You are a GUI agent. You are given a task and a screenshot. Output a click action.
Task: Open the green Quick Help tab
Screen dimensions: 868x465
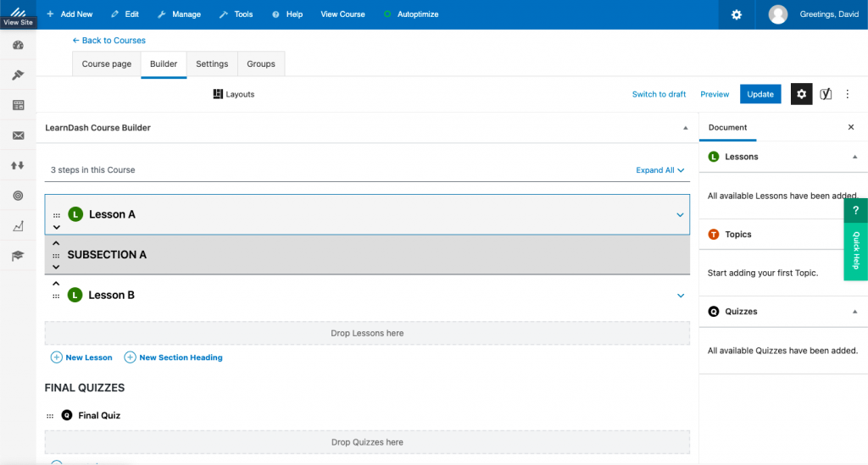click(855, 239)
